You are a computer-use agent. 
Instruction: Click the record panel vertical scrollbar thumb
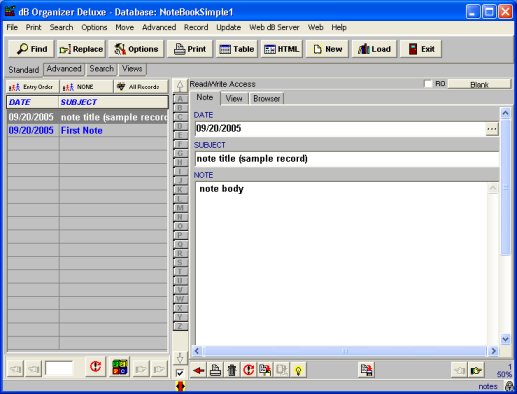[x=506, y=187]
